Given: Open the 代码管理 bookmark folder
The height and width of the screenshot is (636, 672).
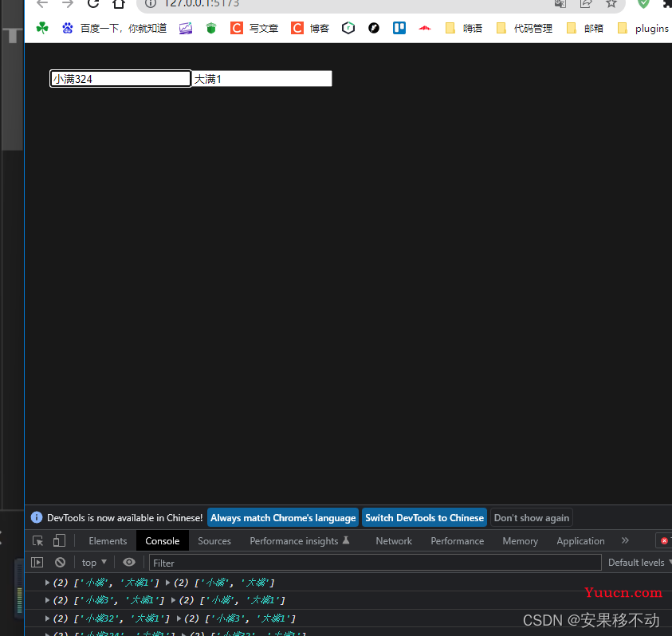Looking at the screenshot, I should coord(525,28).
